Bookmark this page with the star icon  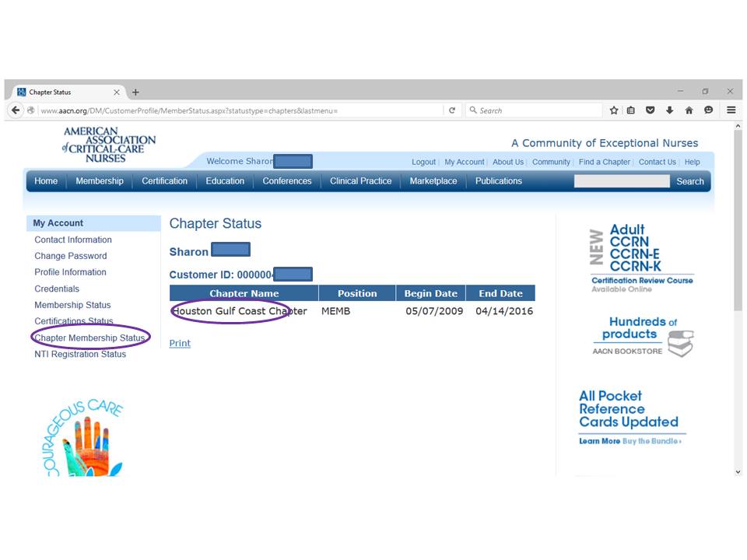(614, 110)
